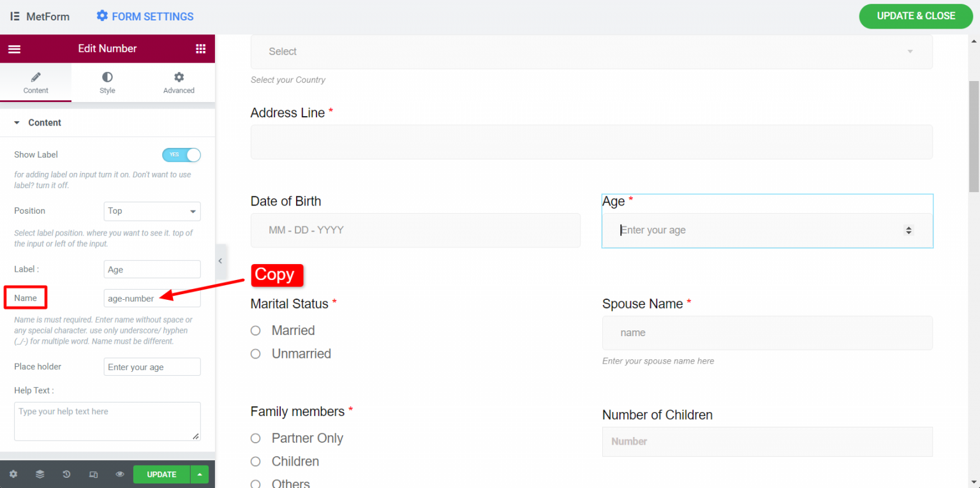Viewport: 980px width, 488px height.
Task: Open the Advanced tab
Action: click(x=178, y=82)
